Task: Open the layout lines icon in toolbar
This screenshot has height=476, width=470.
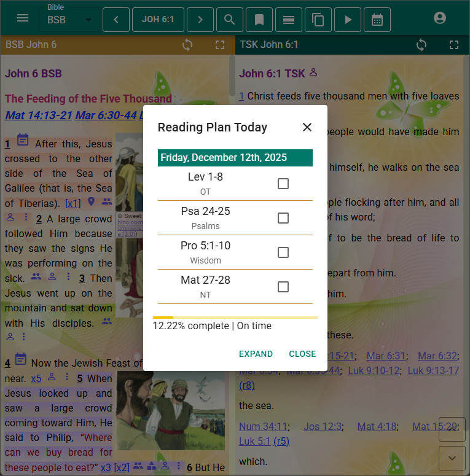Action: [x=288, y=20]
